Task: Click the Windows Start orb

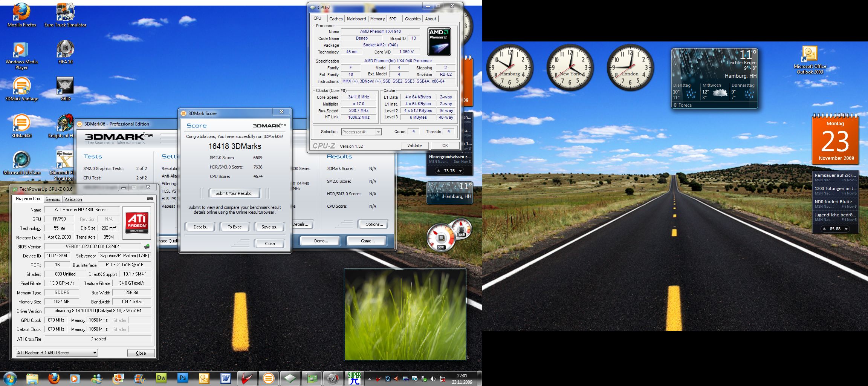Action: (x=10, y=378)
